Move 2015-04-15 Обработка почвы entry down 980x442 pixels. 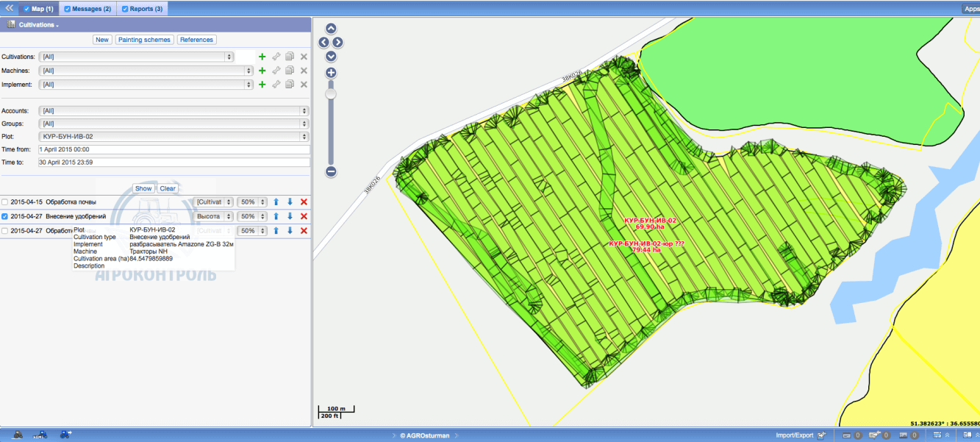pos(290,202)
